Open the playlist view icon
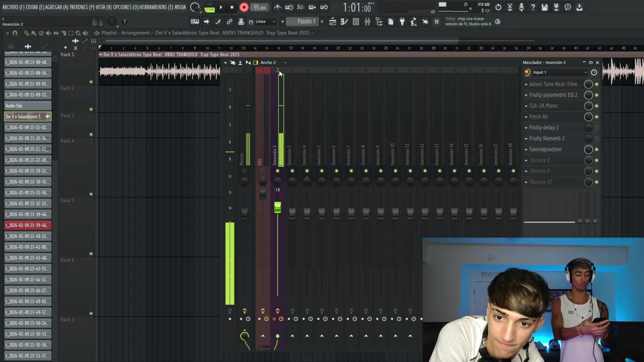The width and height of the screenshot is (644, 362). pos(333,22)
